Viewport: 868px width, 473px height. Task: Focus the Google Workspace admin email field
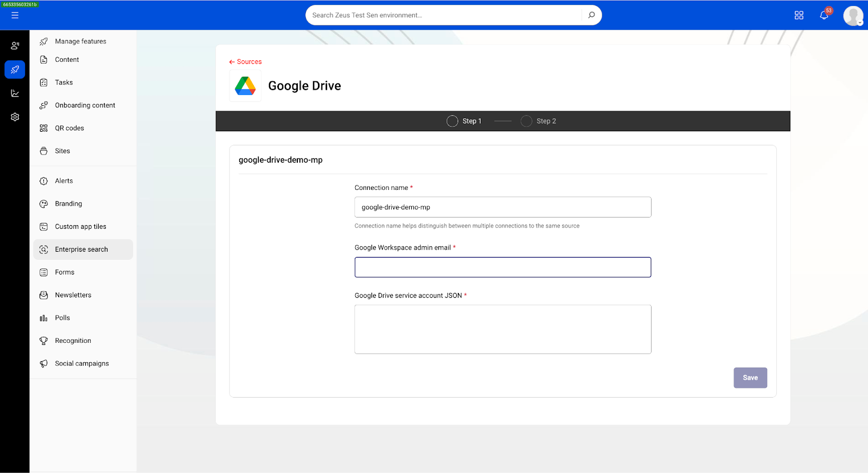tap(502, 267)
